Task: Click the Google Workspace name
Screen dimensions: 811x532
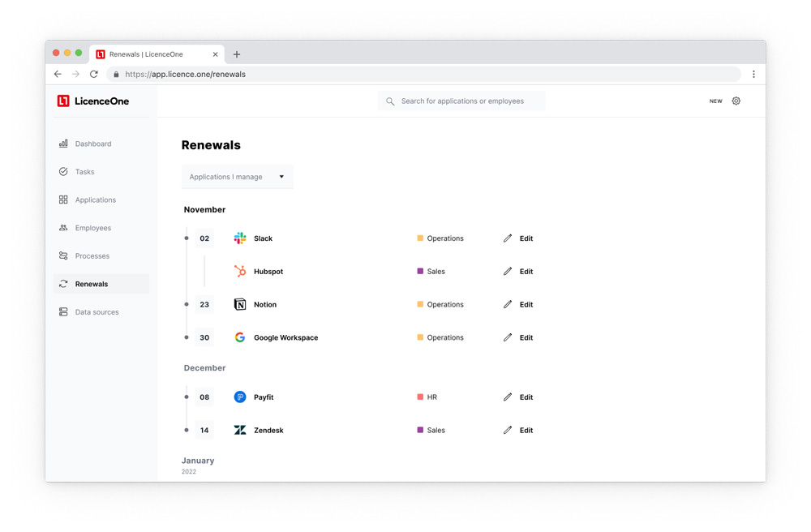Action: pos(286,337)
